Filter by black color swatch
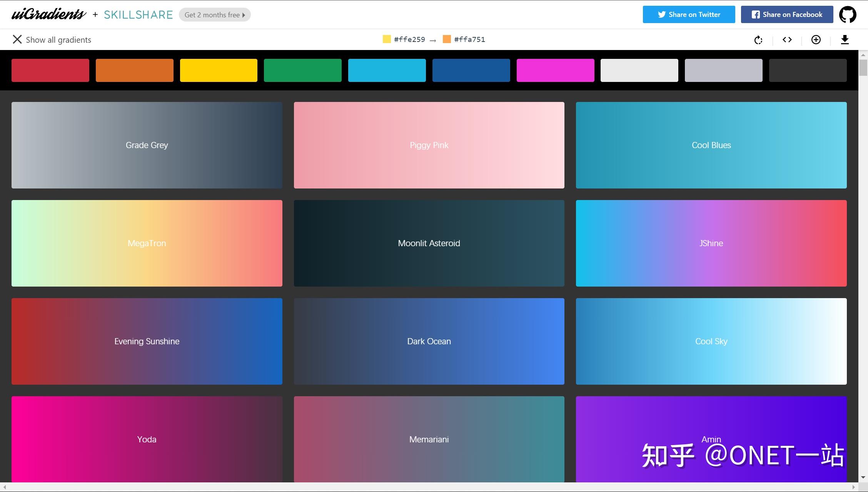 (808, 70)
